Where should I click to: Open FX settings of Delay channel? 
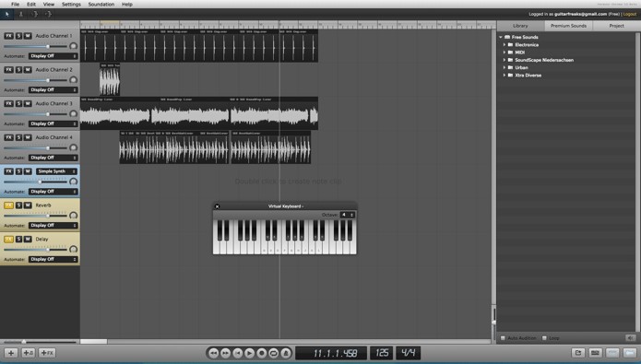[x=8, y=240]
